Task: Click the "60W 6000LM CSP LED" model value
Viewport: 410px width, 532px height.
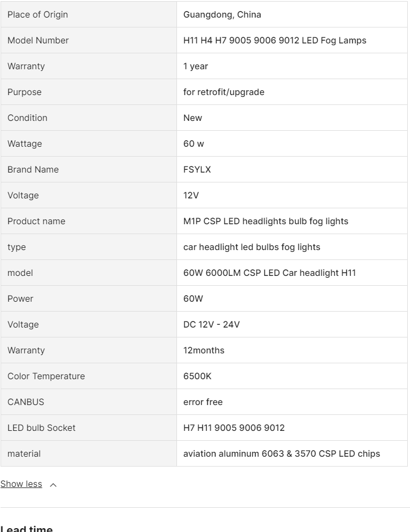Action: click(269, 273)
